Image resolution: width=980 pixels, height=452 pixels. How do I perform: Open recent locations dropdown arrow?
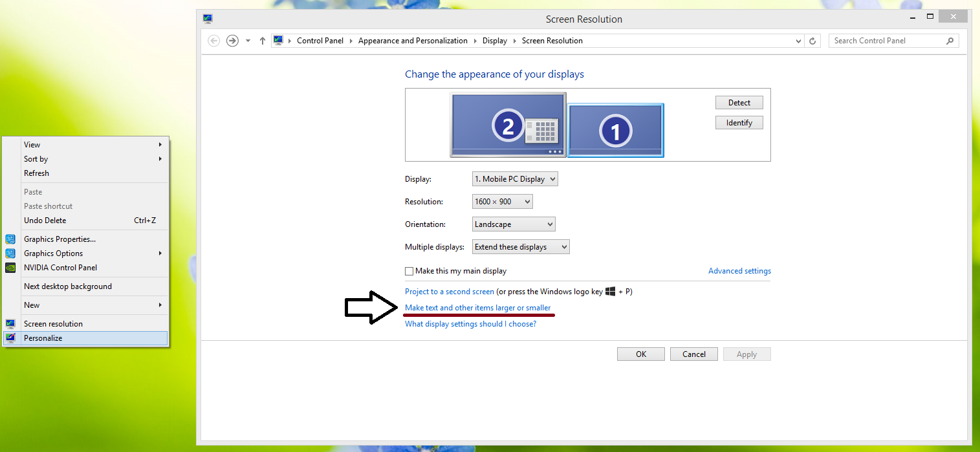pos(248,41)
